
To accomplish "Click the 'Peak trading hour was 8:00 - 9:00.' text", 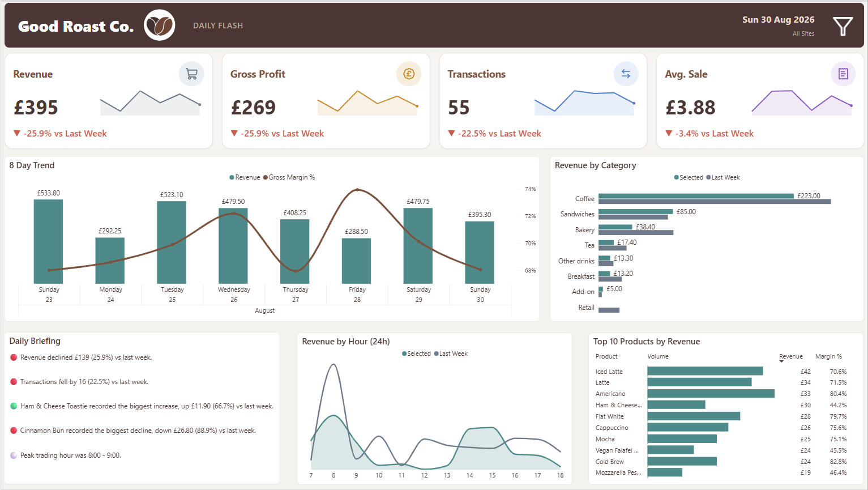I will [71, 455].
